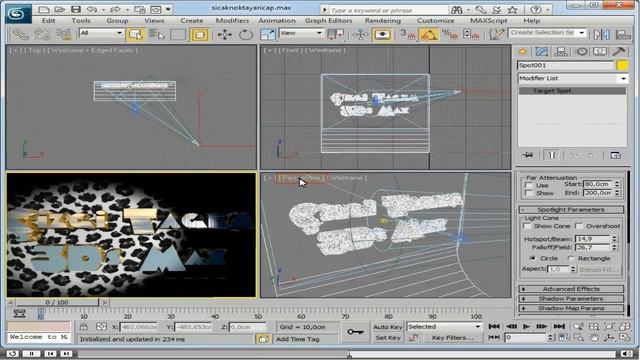Viewport: 640px width, 360px height.
Task: Click the Pin Stack icon
Action: click(x=528, y=155)
